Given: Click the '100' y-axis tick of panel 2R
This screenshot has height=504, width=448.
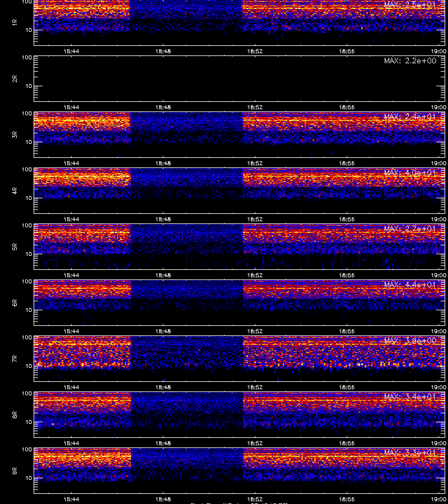Looking at the screenshot, I should click(27, 58).
